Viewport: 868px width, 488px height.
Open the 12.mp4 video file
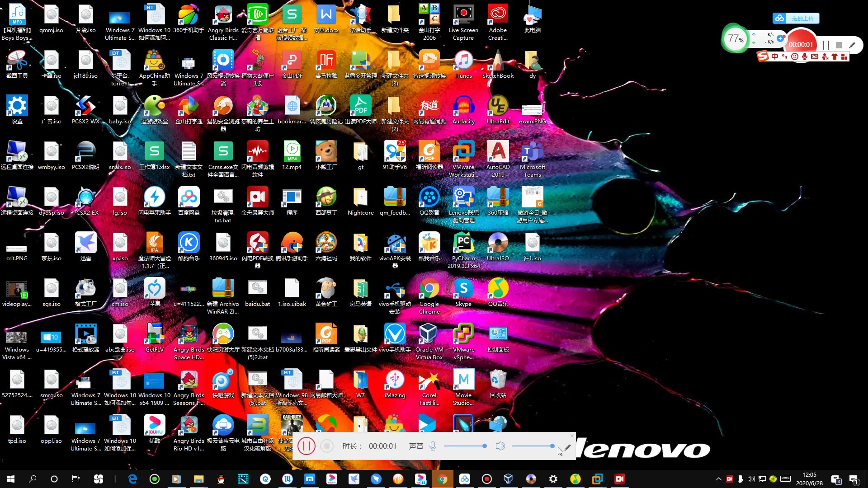292,156
